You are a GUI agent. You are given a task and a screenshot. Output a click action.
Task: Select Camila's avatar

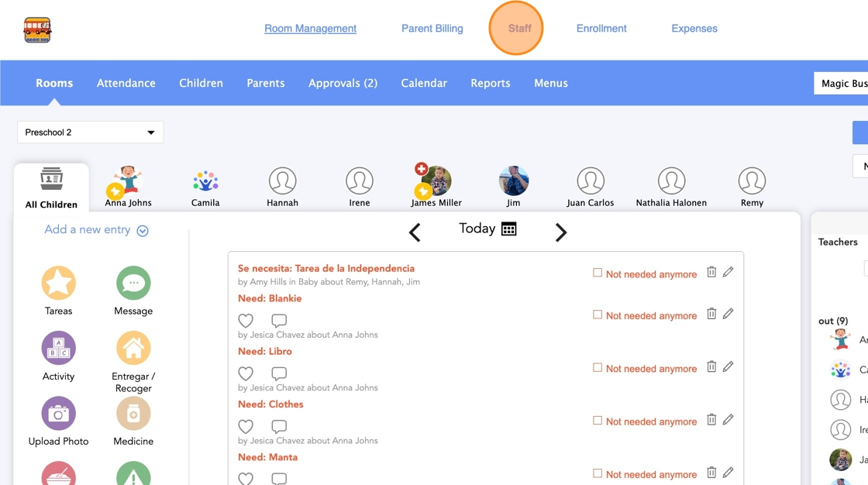click(205, 181)
